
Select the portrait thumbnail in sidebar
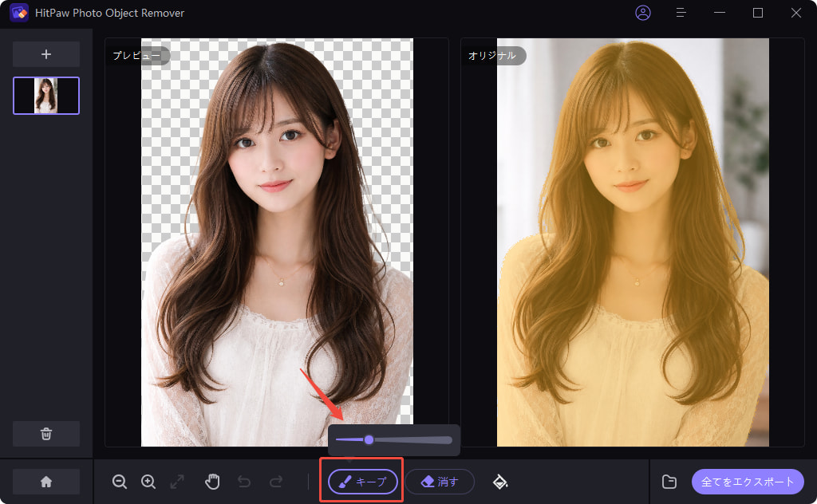[x=46, y=96]
